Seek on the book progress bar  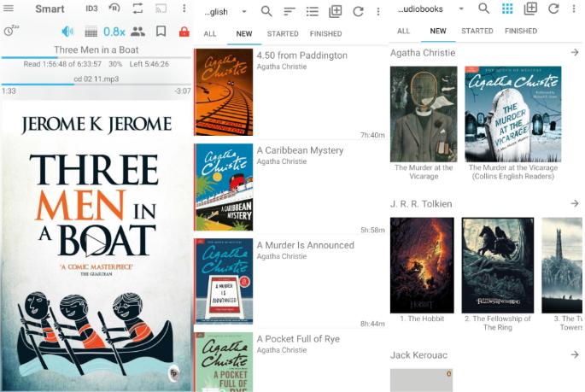(97, 57)
